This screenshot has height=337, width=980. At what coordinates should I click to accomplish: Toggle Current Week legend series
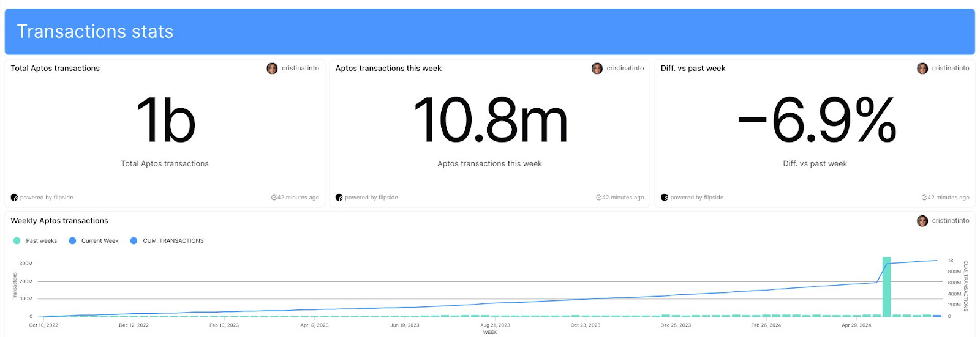click(x=94, y=241)
